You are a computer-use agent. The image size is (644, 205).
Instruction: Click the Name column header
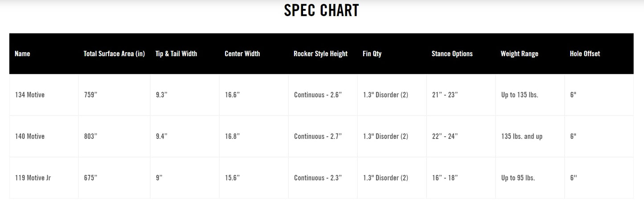click(x=22, y=53)
